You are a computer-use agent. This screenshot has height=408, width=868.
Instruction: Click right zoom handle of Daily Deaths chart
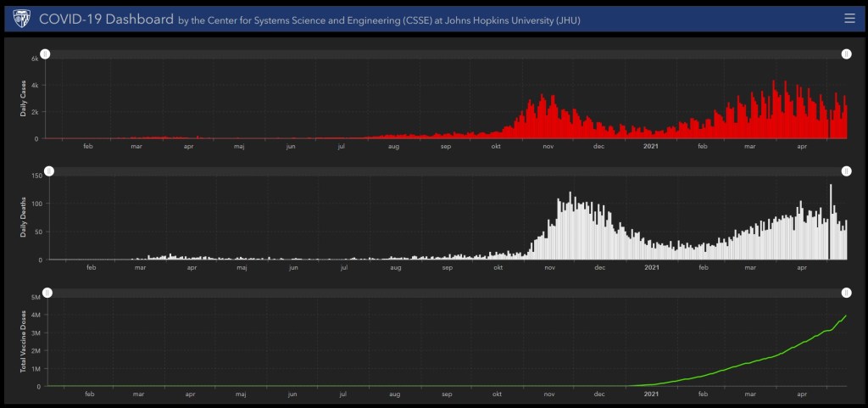click(x=846, y=171)
